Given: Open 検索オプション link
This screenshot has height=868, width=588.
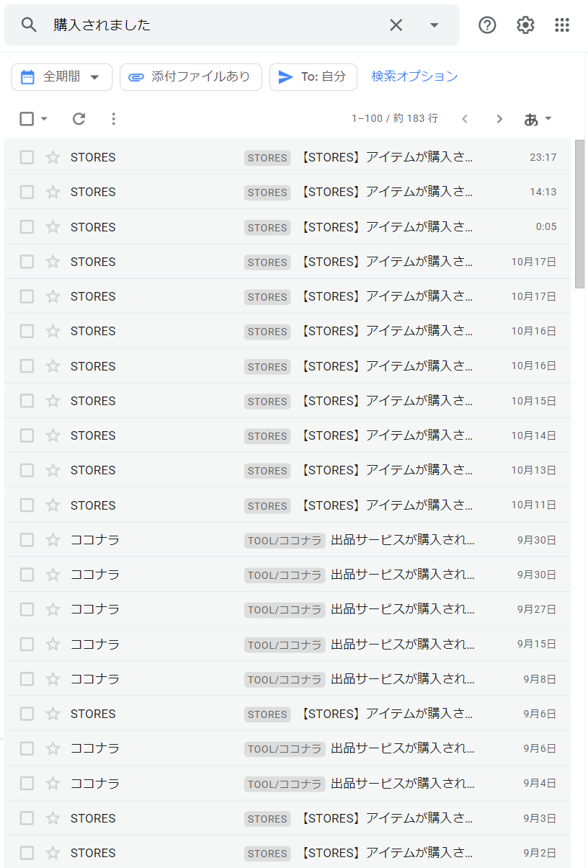Looking at the screenshot, I should point(414,76).
